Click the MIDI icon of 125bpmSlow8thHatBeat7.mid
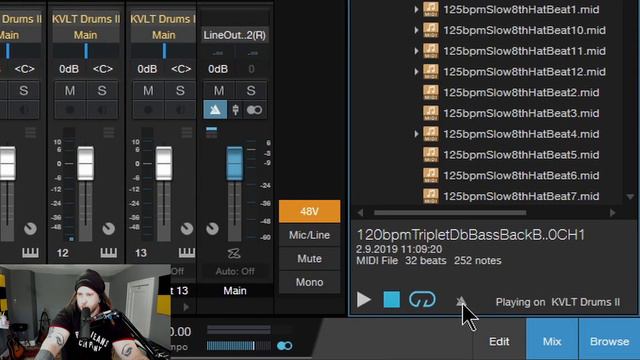 point(431,196)
